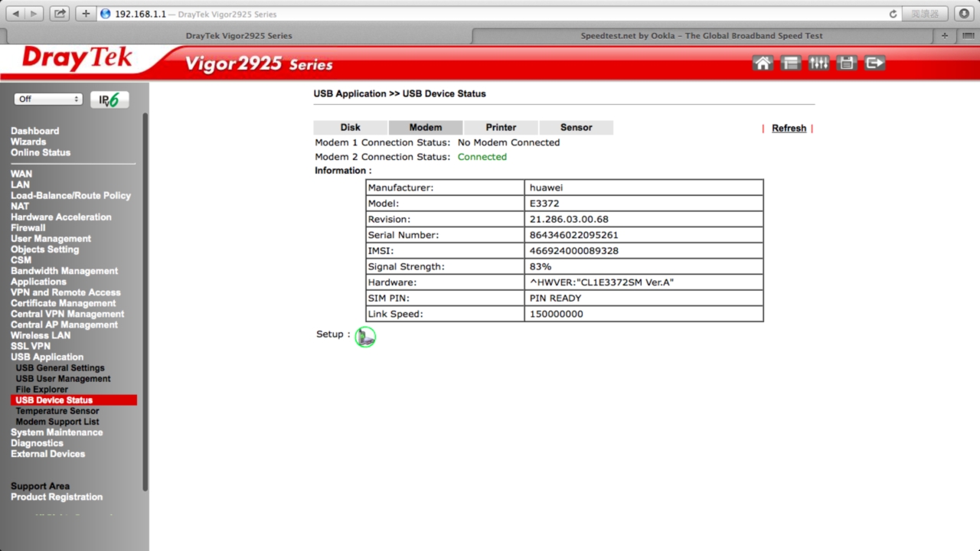The image size is (980, 551).
Task: Open the Sensor tab
Action: [x=577, y=127]
